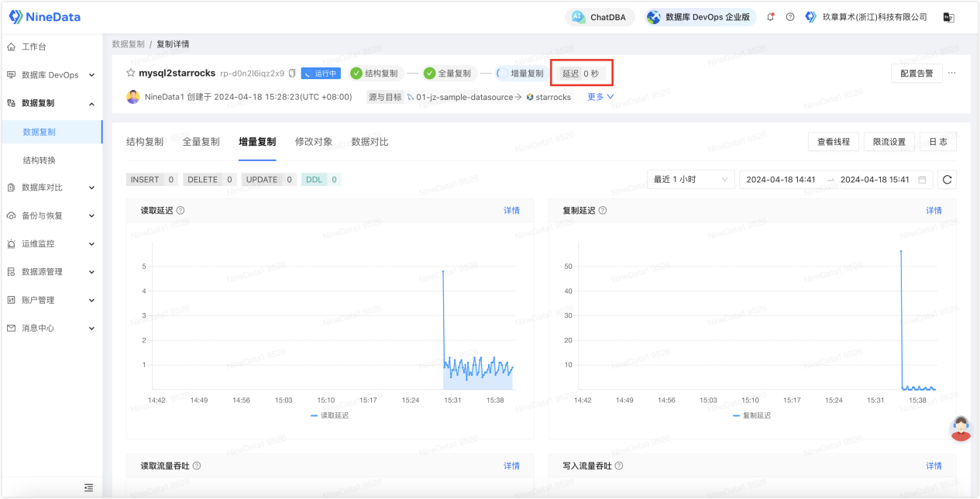Expand 账户管理 sidebar menu
Viewport: 980px width, 499px height.
51,300
